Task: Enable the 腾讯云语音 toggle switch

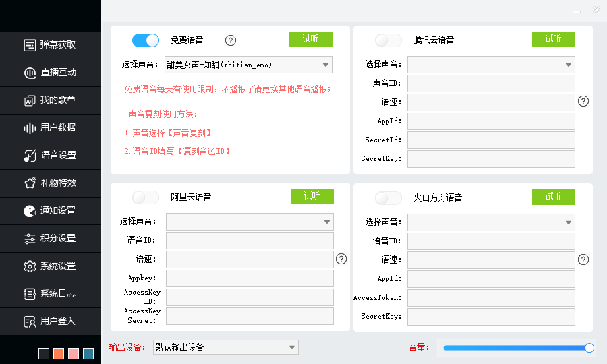Action: [388, 40]
